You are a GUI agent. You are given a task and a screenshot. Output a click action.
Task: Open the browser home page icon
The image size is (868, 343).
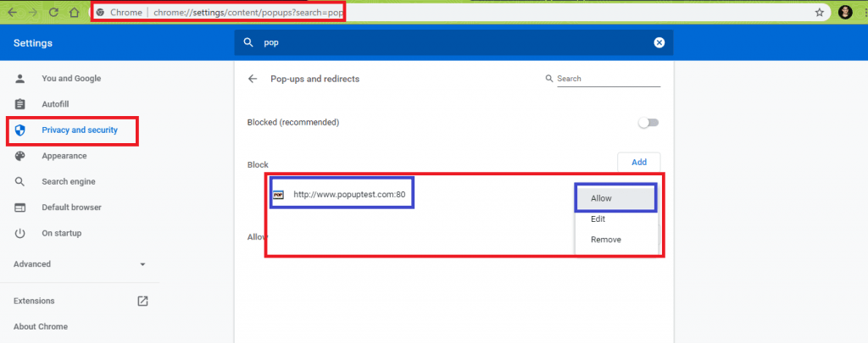75,12
